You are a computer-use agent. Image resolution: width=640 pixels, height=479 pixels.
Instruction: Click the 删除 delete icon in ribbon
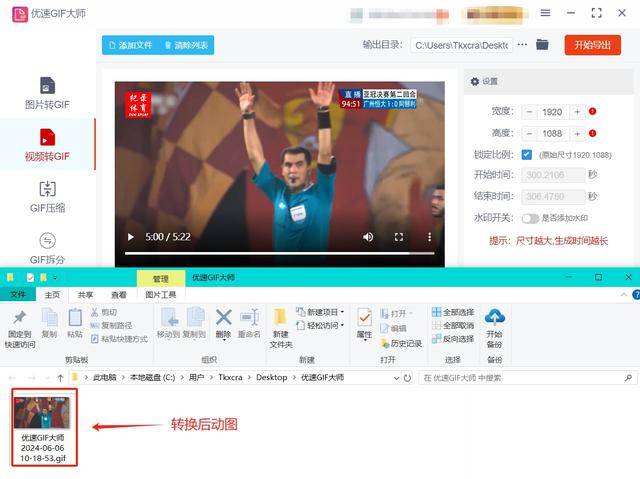click(223, 322)
